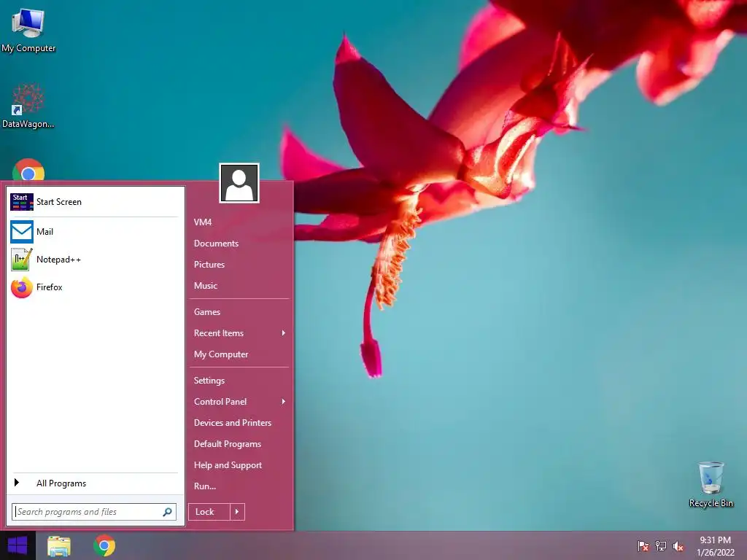Viewport: 747px width, 560px height.
Task: Open My Computer desktop icon
Action: coord(28,30)
